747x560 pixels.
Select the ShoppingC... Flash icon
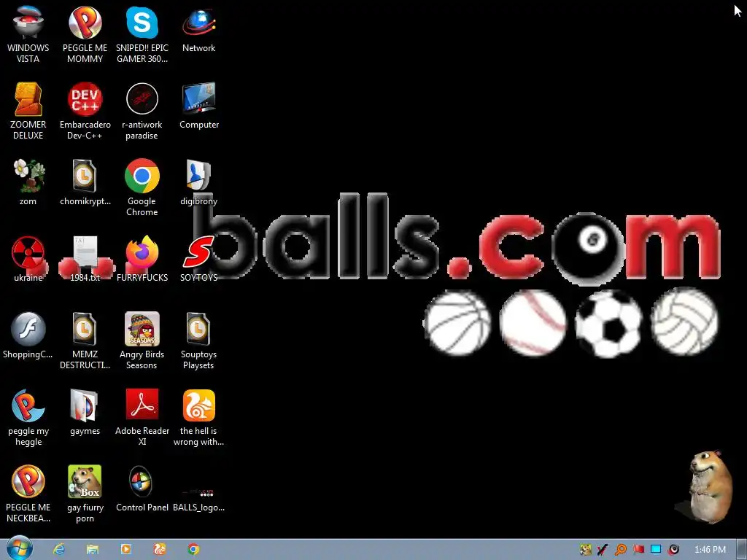tap(28, 335)
